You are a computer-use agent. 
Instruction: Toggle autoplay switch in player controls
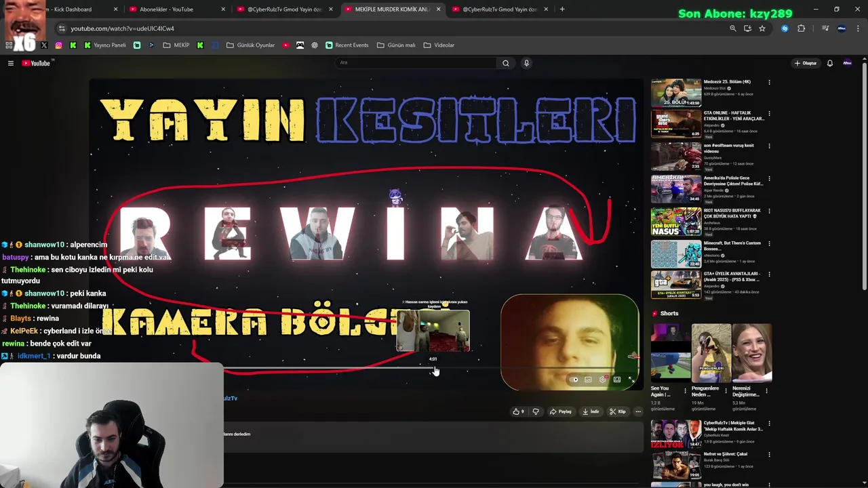pyautogui.click(x=574, y=380)
